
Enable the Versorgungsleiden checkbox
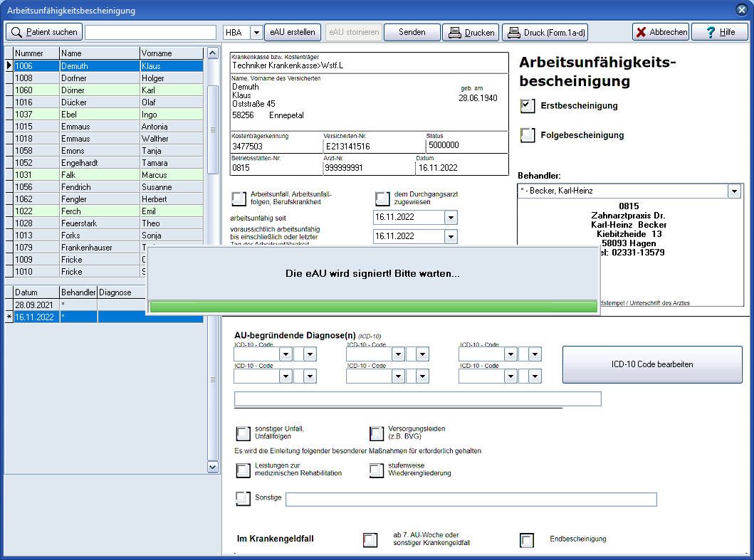click(x=377, y=433)
